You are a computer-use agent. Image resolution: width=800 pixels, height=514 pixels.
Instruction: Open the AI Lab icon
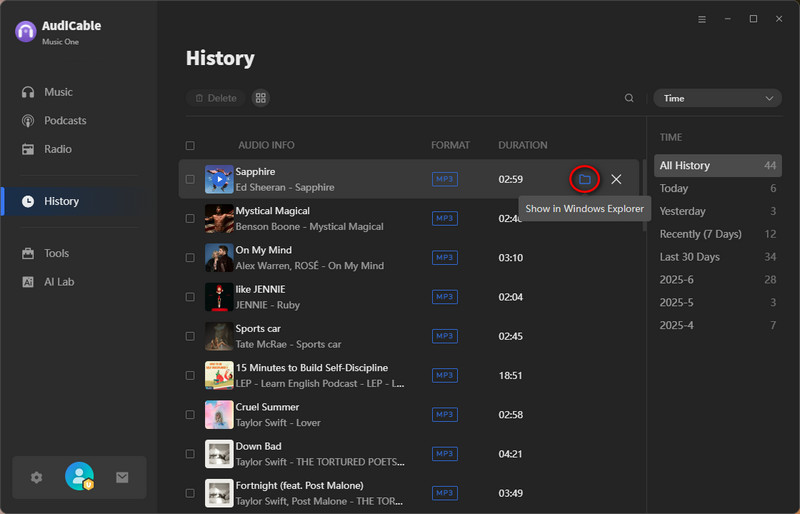(28, 282)
